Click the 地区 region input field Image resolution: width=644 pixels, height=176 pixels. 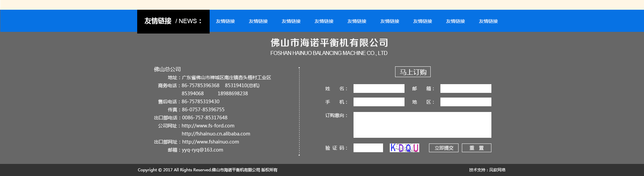click(466, 102)
